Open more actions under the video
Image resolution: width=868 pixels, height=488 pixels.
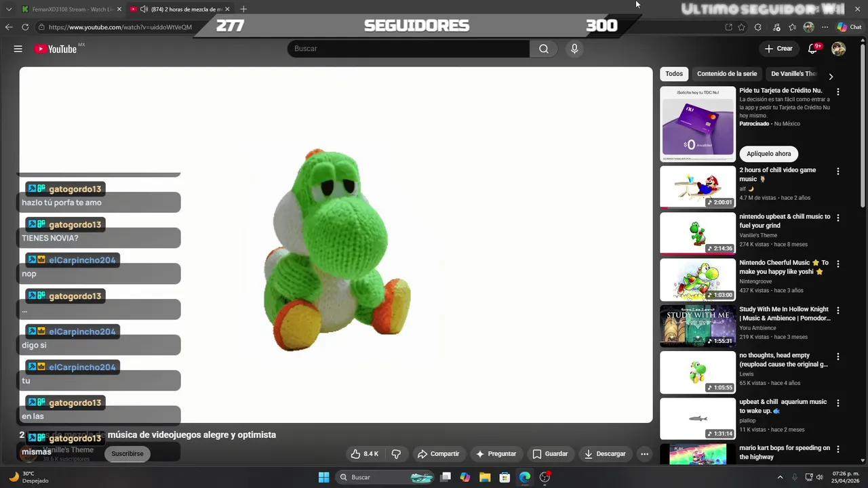click(x=645, y=454)
